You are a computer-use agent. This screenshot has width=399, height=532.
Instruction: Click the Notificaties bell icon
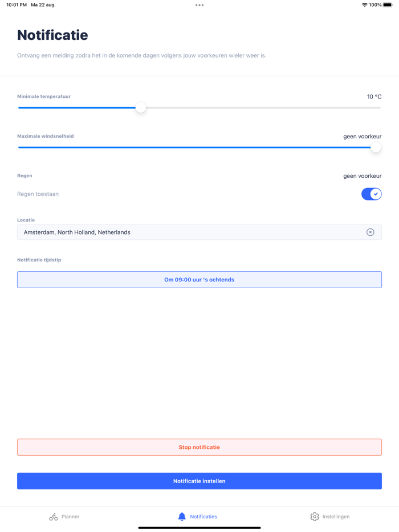click(x=182, y=517)
